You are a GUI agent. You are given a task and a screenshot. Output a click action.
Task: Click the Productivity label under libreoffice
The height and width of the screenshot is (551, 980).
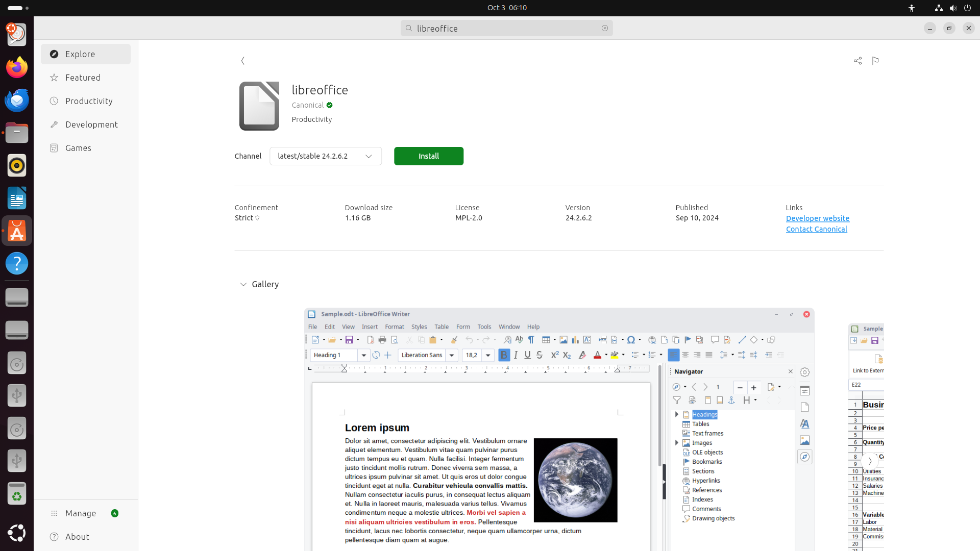pyautogui.click(x=312, y=119)
